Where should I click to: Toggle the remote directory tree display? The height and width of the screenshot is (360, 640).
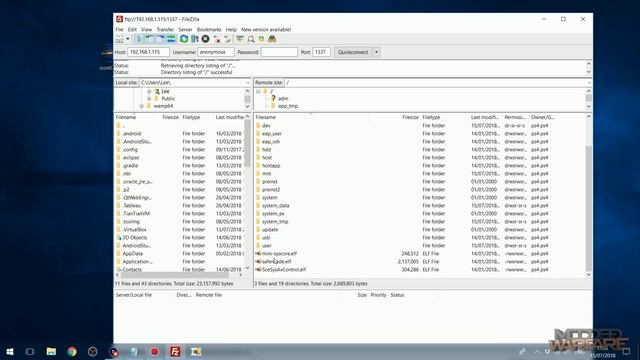tap(160, 39)
